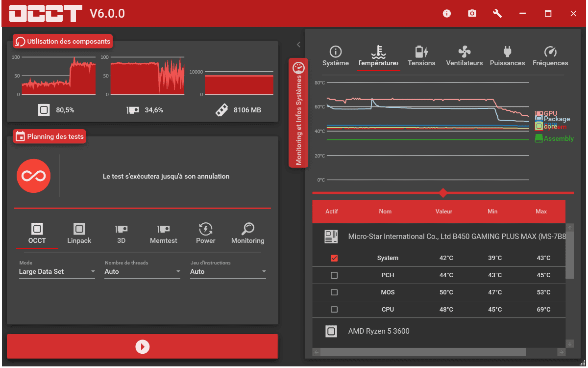The width and height of the screenshot is (588, 368).
Task: Click the refresh icon on Utilisation des composants
Action: [x=21, y=42]
